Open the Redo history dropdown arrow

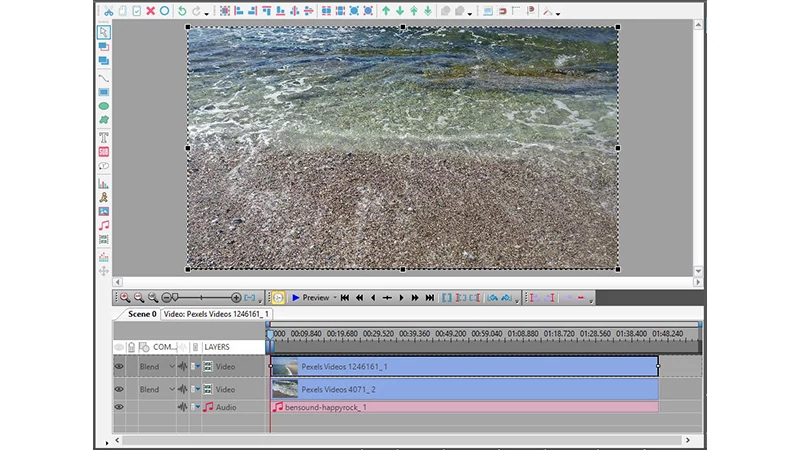(207, 13)
